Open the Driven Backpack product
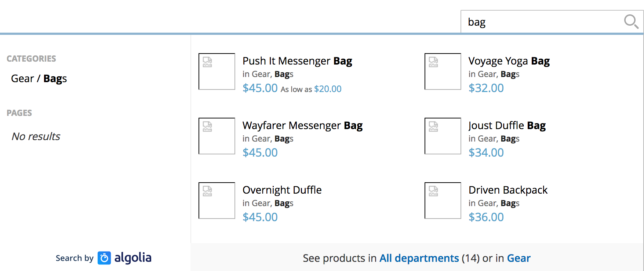The height and width of the screenshot is (271, 644). point(508,190)
